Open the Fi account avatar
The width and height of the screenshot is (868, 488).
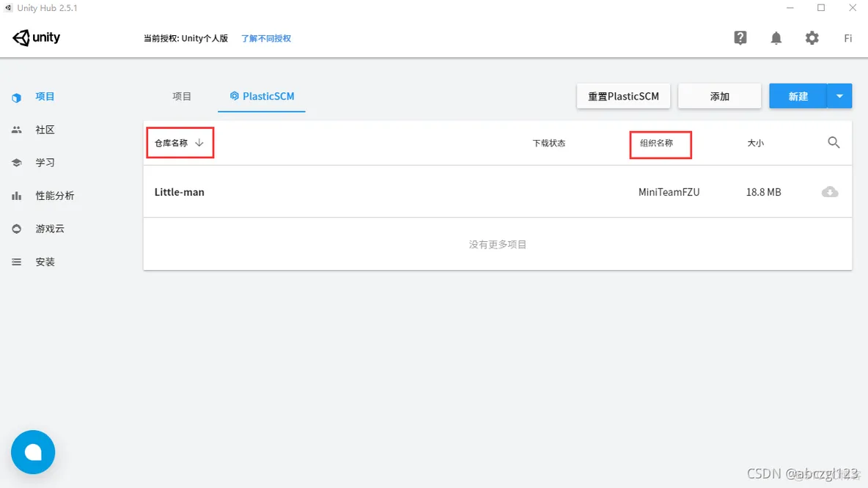(847, 38)
